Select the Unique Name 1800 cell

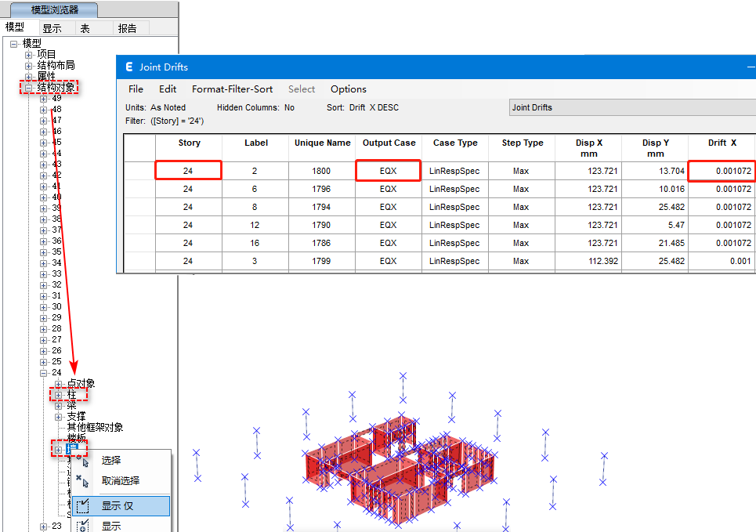coord(322,171)
